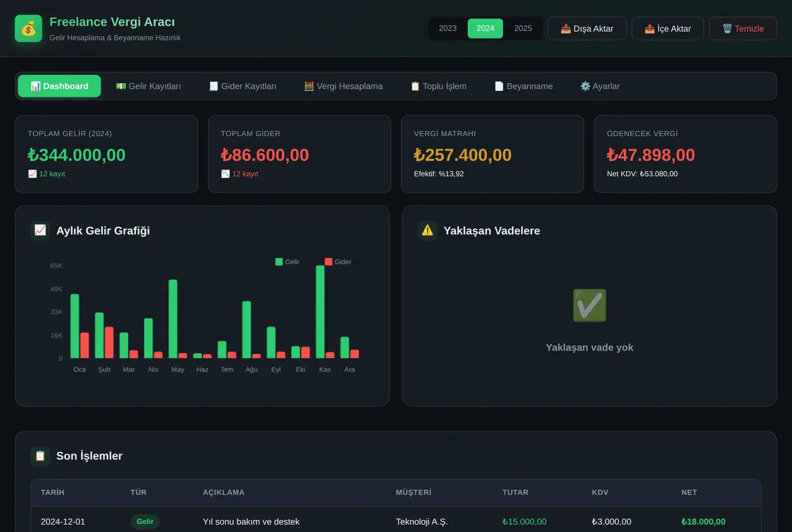Image resolution: width=792 pixels, height=532 pixels.
Task: Click the Ödenecek Vergi ₺47.898,00 value
Action: 651,155
